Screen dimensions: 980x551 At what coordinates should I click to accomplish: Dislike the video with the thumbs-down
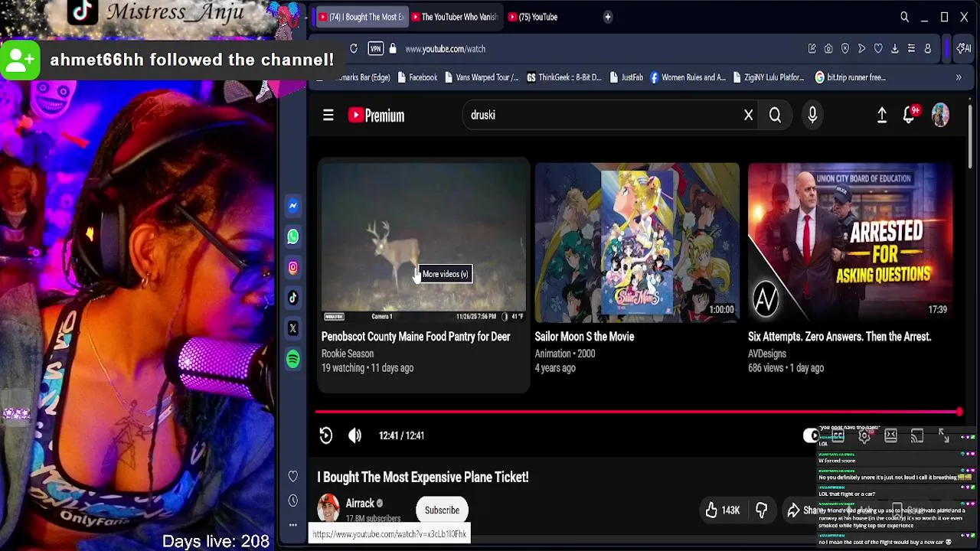point(761,510)
